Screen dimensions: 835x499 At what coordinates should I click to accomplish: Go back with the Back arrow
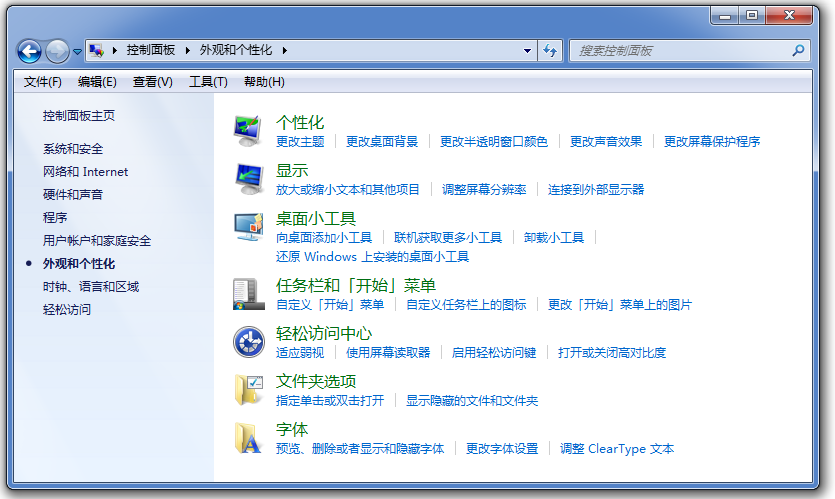[x=29, y=52]
